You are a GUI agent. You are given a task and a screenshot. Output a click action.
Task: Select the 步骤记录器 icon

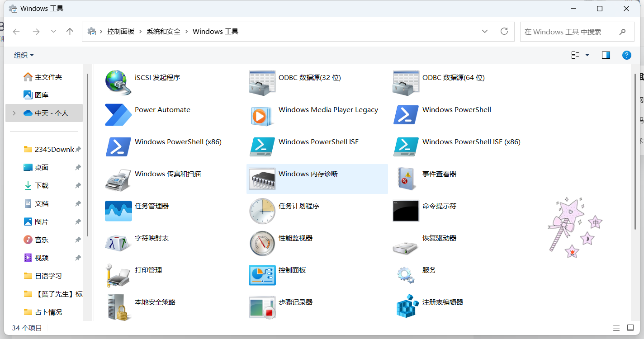click(x=262, y=308)
